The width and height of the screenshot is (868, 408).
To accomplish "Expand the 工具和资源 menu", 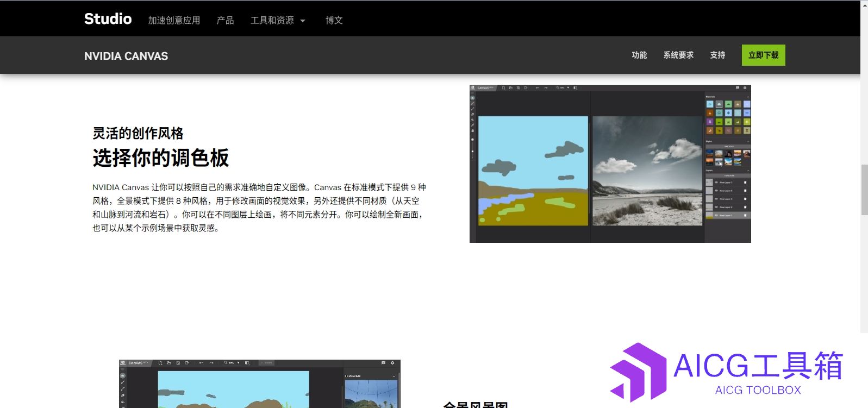I will [x=277, y=20].
